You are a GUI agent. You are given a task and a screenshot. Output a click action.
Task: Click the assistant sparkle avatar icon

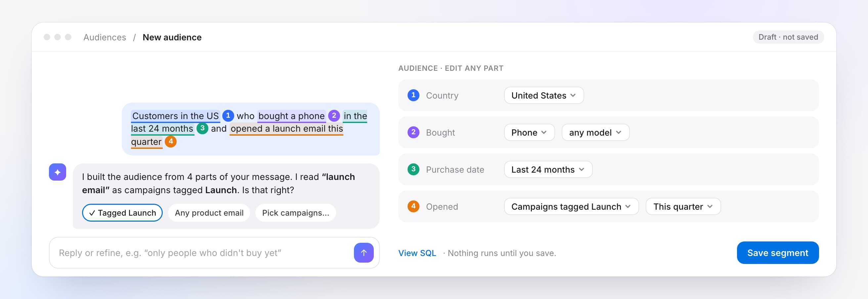[x=58, y=172]
